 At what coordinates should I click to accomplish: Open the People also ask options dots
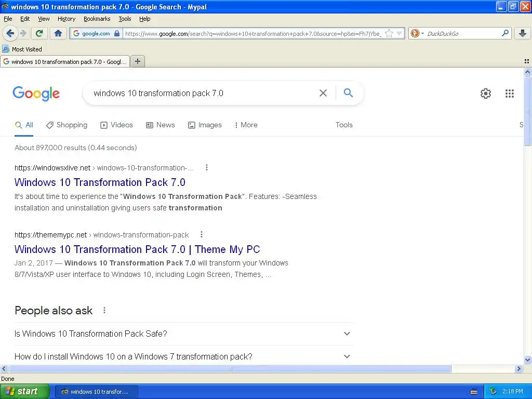(104, 310)
